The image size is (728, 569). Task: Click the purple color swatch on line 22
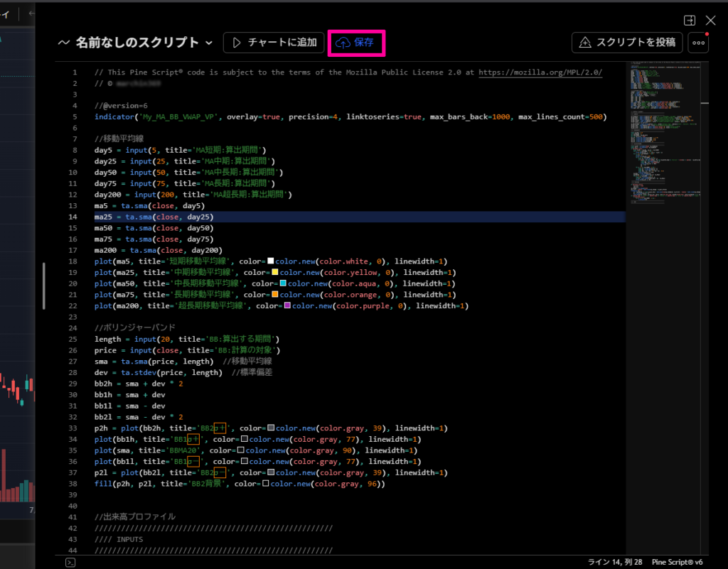[288, 306]
